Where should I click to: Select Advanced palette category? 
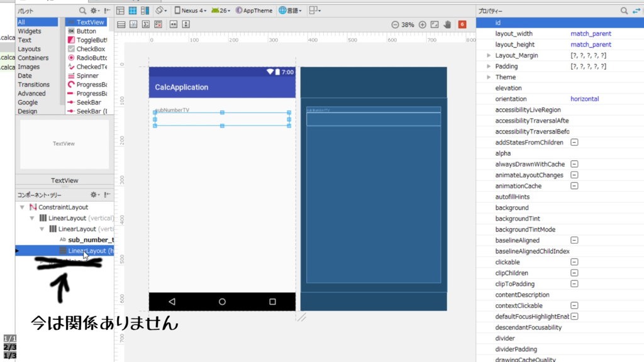(31, 94)
